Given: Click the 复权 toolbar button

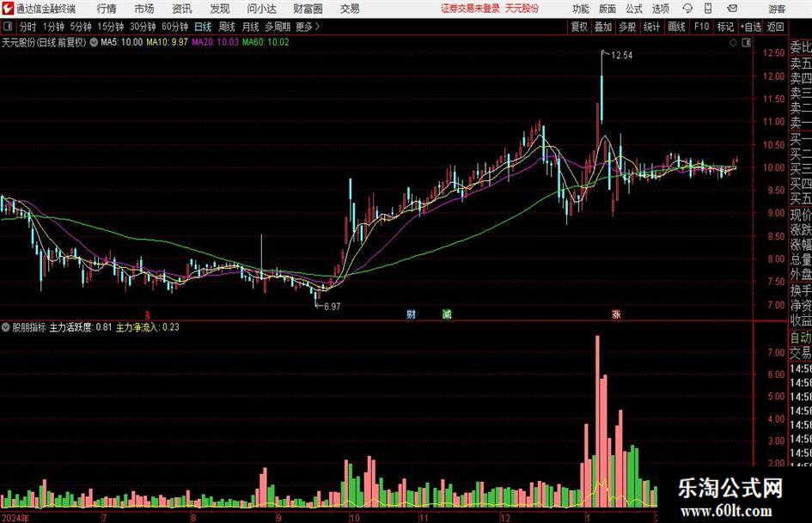Looking at the screenshot, I should 579,27.
